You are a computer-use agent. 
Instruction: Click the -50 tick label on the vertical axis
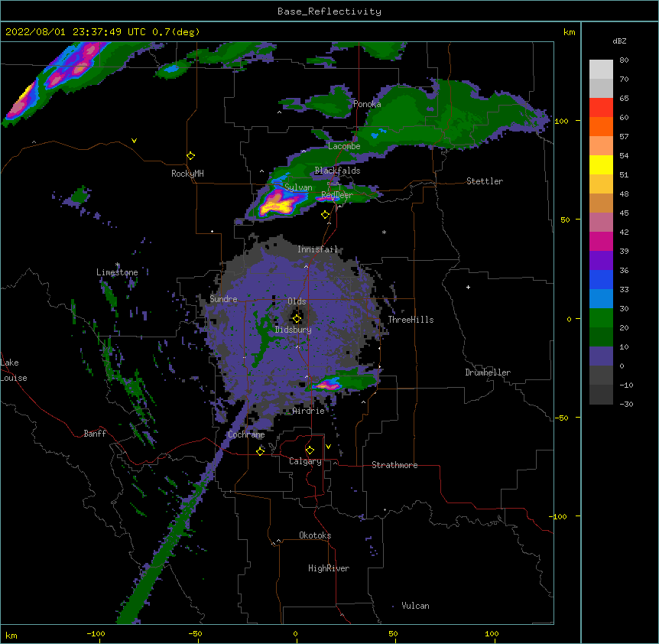tap(561, 418)
